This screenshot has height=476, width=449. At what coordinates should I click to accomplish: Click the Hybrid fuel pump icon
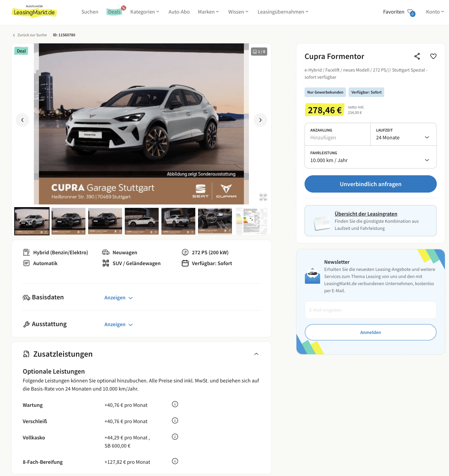click(x=26, y=252)
